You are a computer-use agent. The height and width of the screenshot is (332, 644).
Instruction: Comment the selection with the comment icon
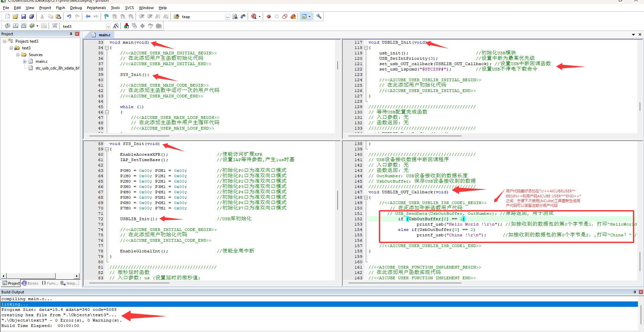(x=158, y=16)
